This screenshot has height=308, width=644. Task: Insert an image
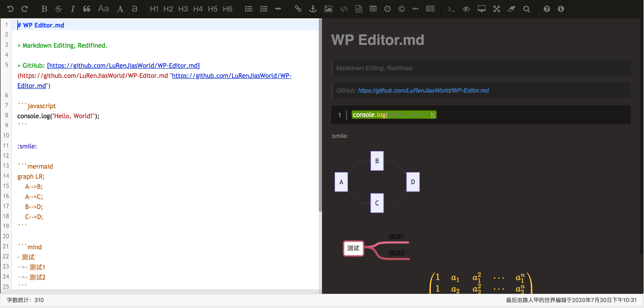click(328, 9)
